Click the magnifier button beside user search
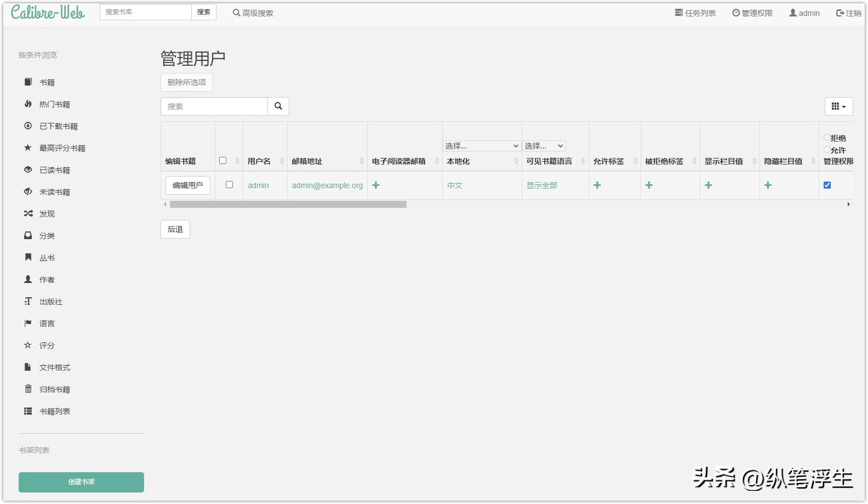868x504 pixels. click(278, 106)
